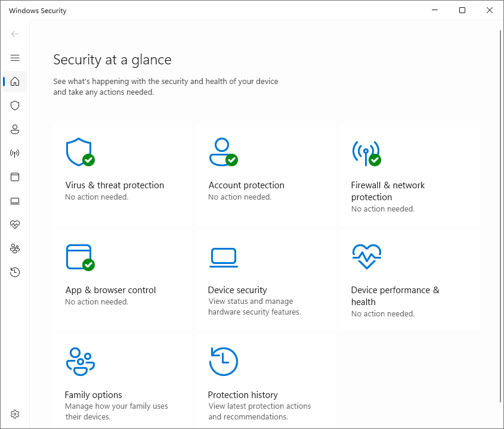Click the vertical scrollbar on the right
Screen dimensions: 504x429
500,216
